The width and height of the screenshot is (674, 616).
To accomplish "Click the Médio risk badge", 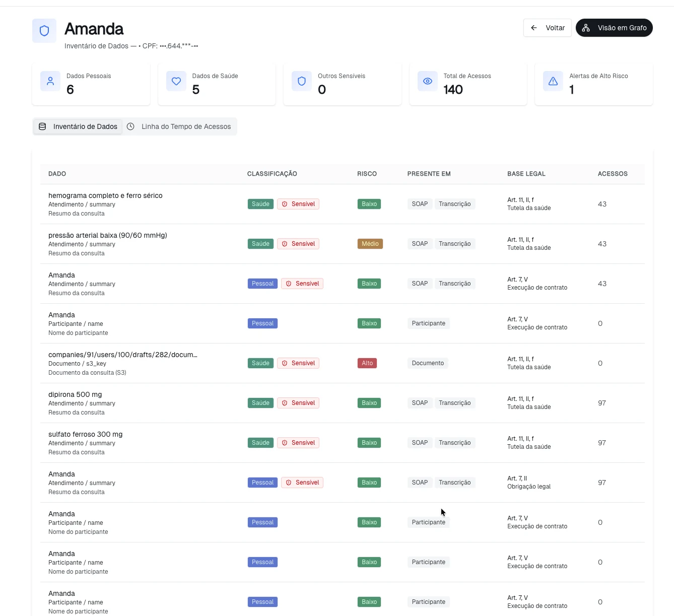I will point(370,244).
